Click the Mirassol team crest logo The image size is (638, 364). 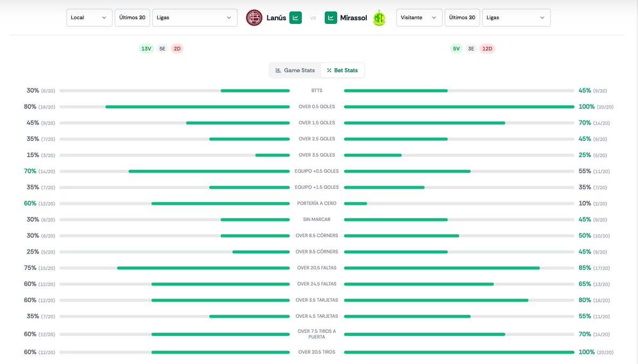(379, 18)
